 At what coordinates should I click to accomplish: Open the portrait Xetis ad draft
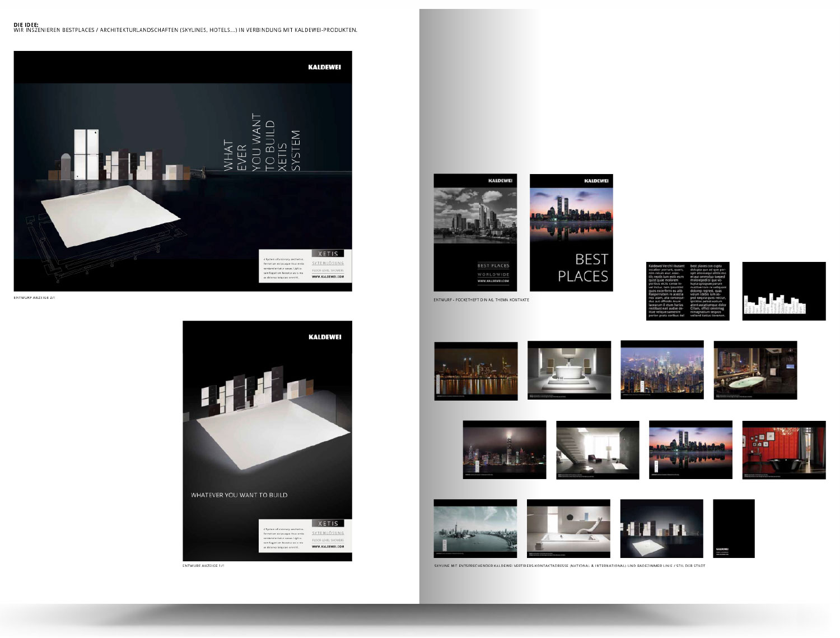pyautogui.click(x=267, y=441)
